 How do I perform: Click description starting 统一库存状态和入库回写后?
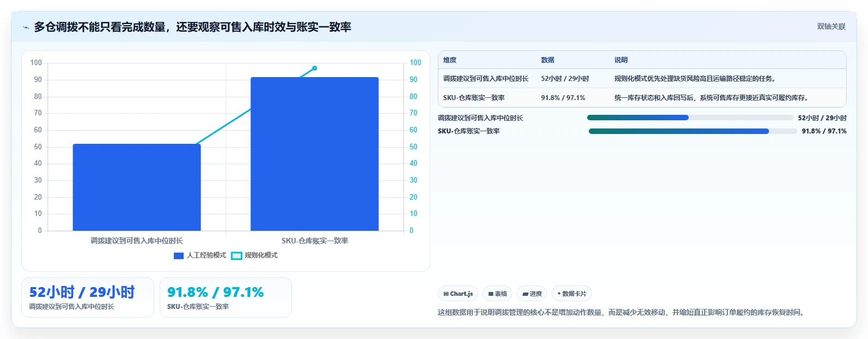coord(711,98)
